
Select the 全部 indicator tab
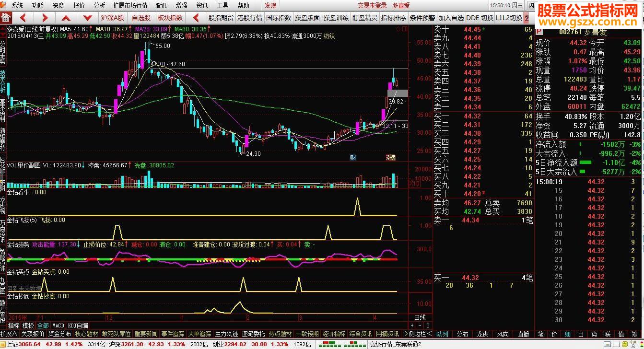(43, 326)
